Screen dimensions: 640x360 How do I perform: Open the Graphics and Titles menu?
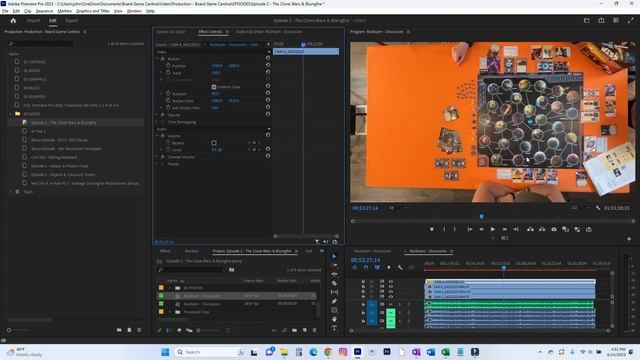tap(93, 11)
